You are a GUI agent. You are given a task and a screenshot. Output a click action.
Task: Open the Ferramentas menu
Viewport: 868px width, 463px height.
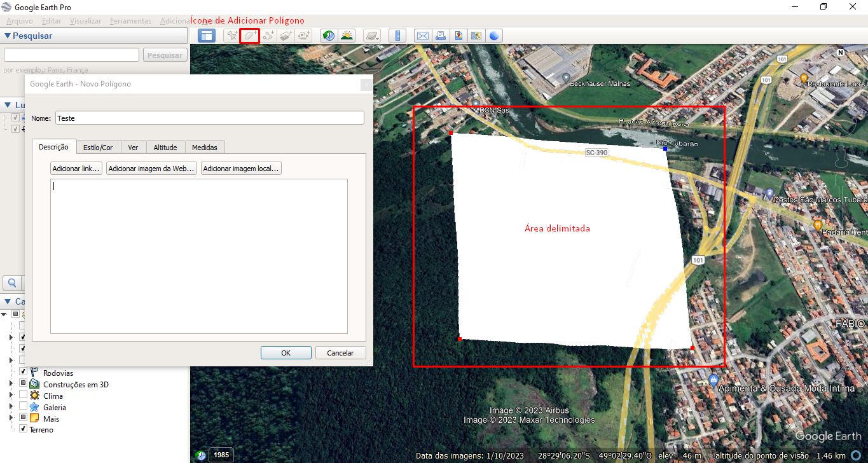coord(130,21)
